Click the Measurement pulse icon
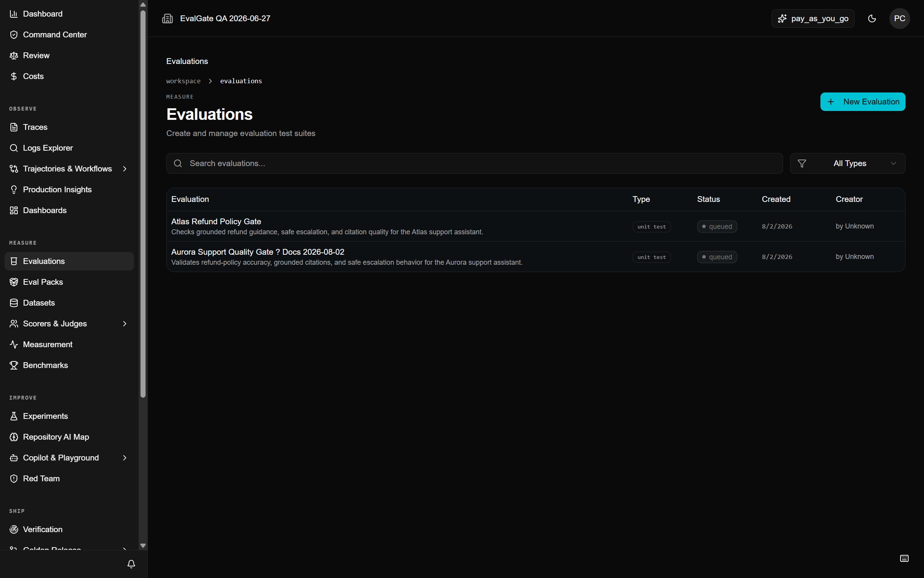The height and width of the screenshot is (578, 924). point(14,344)
